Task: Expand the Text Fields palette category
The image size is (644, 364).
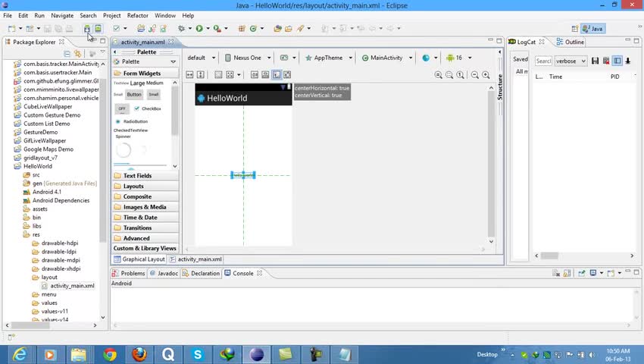Action: tap(145, 176)
